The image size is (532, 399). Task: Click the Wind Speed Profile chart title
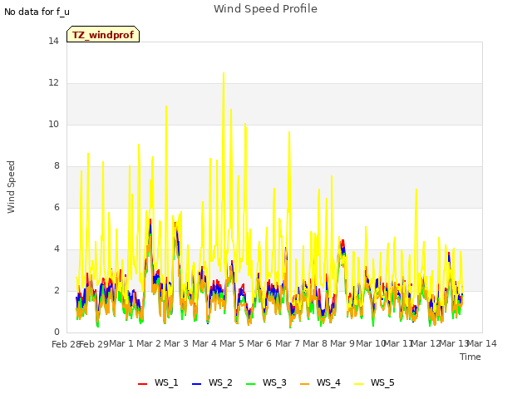click(x=265, y=9)
